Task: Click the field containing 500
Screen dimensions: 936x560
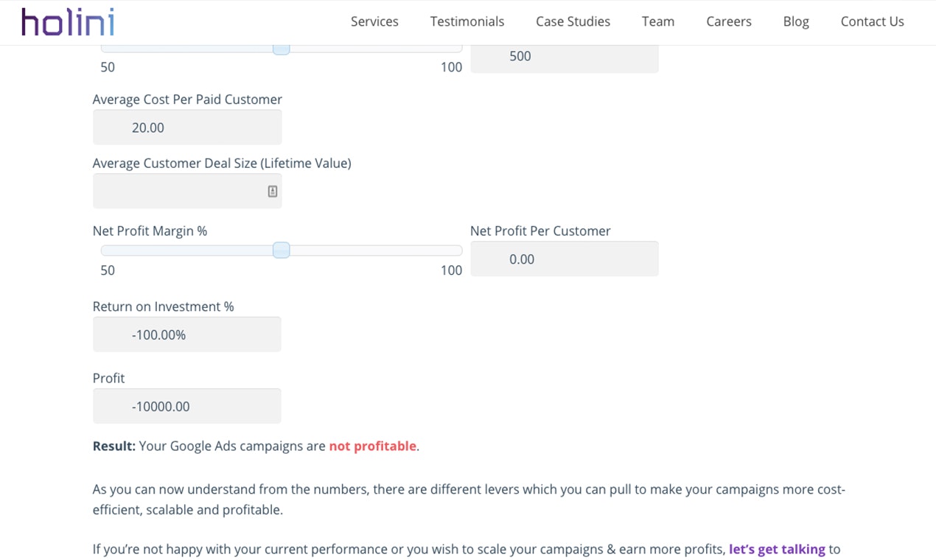Action: (x=565, y=56)
